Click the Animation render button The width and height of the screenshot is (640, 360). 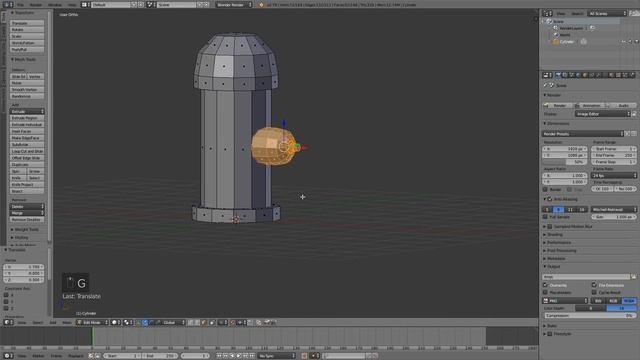[590, 105]
